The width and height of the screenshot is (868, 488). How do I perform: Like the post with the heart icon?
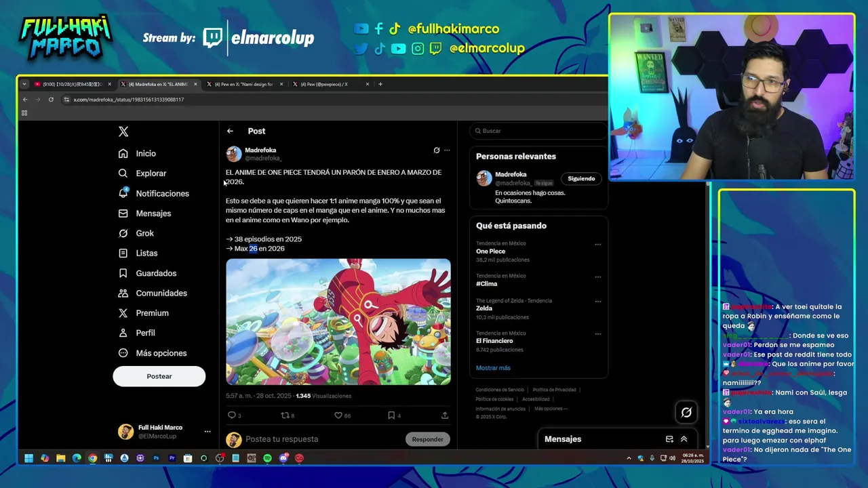point(338,415)
